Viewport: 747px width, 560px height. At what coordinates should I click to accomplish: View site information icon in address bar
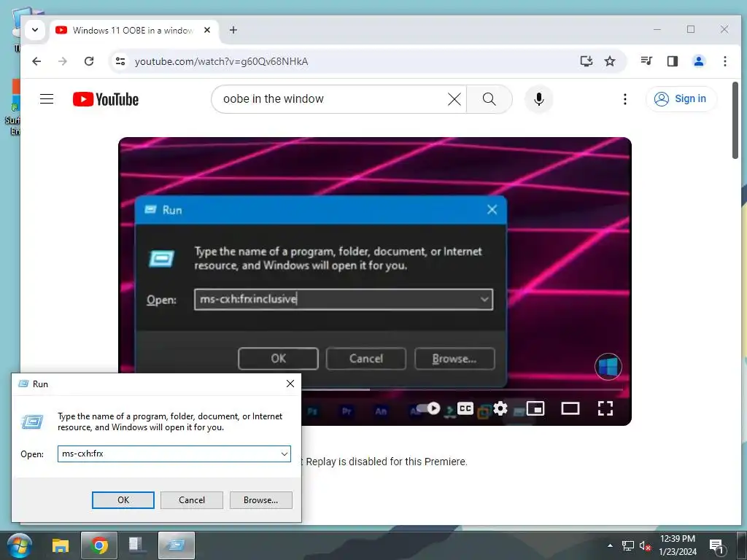(x=120, y=61)
